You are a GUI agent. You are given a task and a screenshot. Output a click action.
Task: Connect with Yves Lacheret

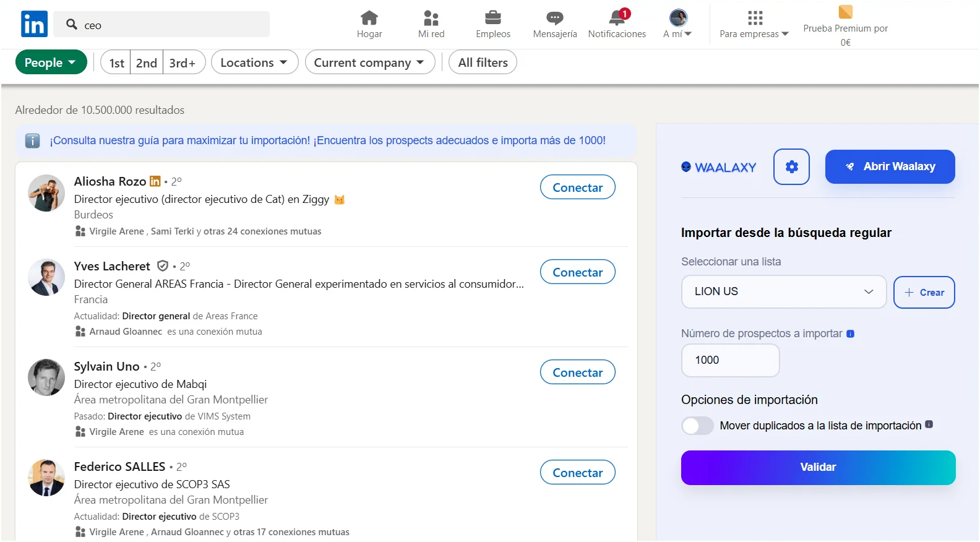point(577,272)
